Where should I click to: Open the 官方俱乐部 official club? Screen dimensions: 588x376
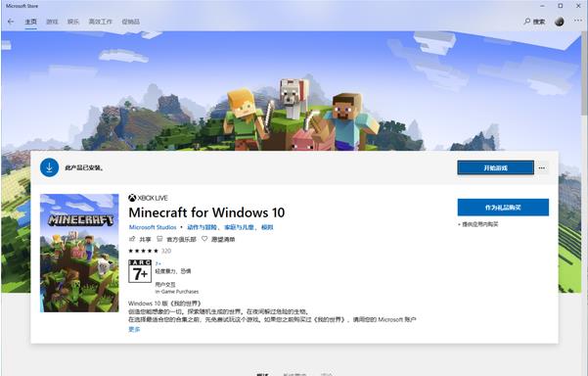tap(176, 239)
